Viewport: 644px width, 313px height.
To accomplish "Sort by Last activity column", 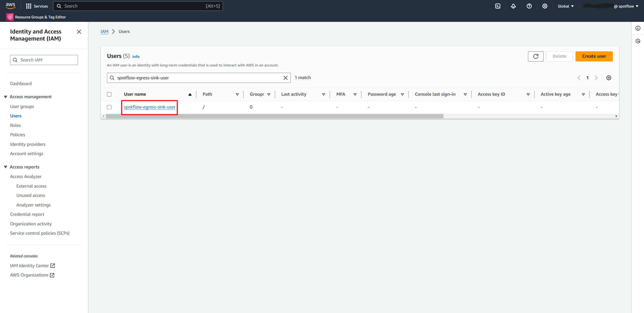I will click(x=324, y=94).
